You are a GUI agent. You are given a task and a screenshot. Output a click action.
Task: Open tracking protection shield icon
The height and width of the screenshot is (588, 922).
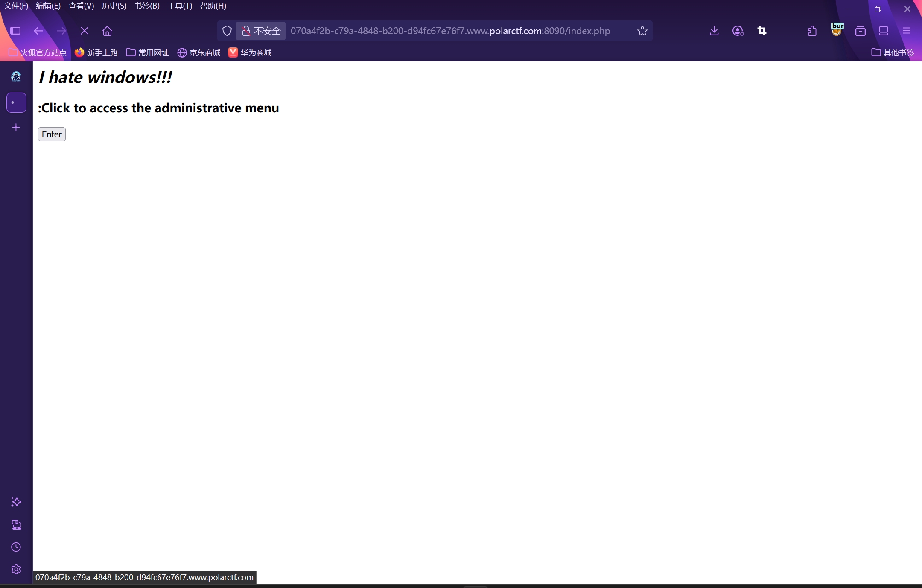coord(227,31)
